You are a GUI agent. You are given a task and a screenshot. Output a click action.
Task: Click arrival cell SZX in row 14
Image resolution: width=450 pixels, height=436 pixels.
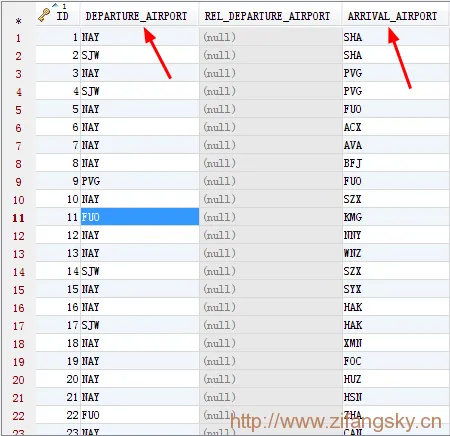[396, 271]
